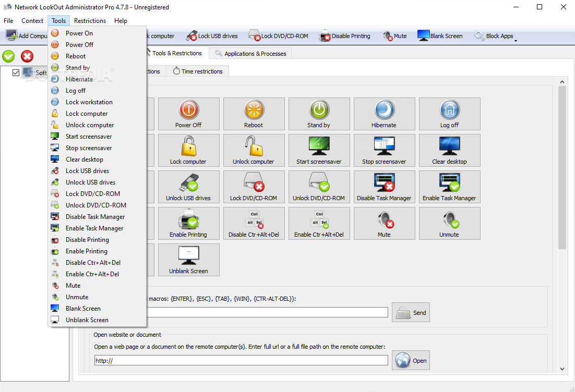Image resolution: width=575 pixels, height=392 pixels.
Task: Click the green check all icon
Action: point(8,56)
